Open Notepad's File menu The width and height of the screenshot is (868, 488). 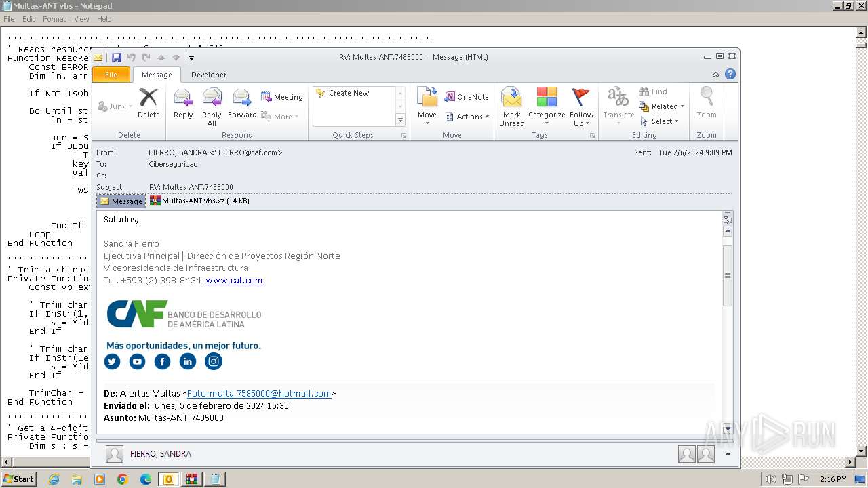point(9,19)
